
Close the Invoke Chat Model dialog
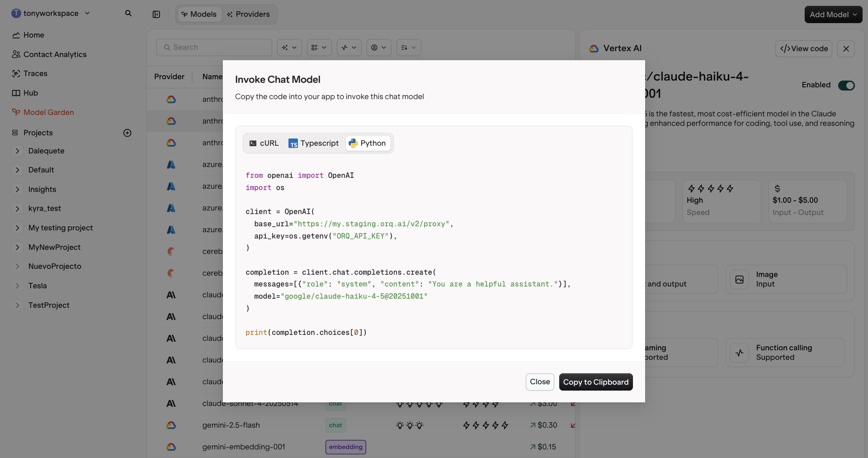539,382
